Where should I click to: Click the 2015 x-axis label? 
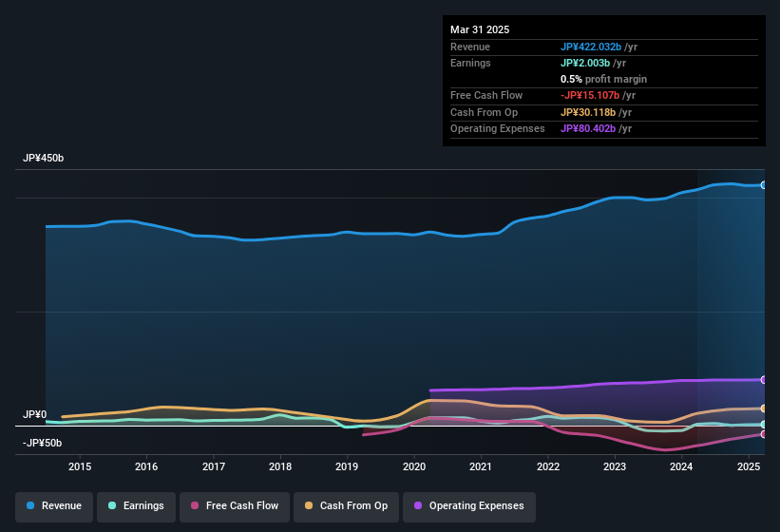[80, 466]
